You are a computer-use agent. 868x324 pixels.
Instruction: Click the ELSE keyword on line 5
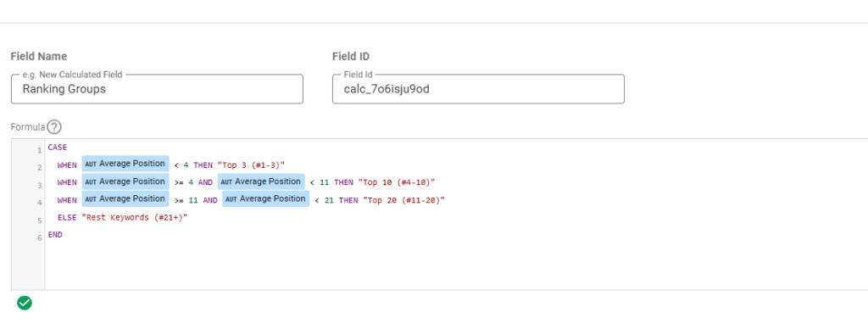coord(66,218)
